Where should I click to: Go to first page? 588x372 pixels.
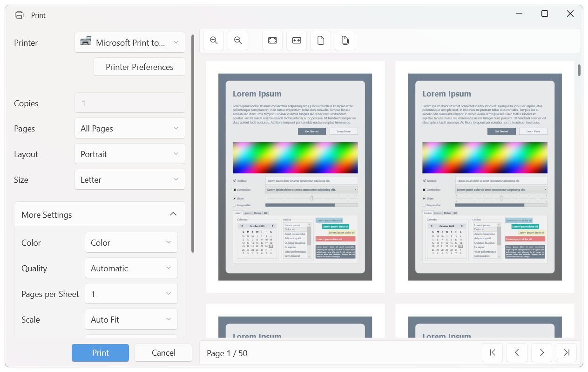(x=493, y=353)
